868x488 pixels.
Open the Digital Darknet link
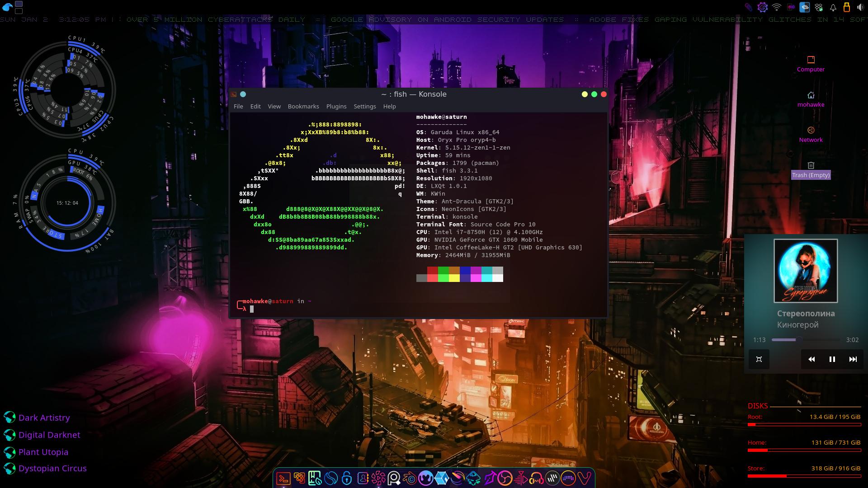point(49,435)
